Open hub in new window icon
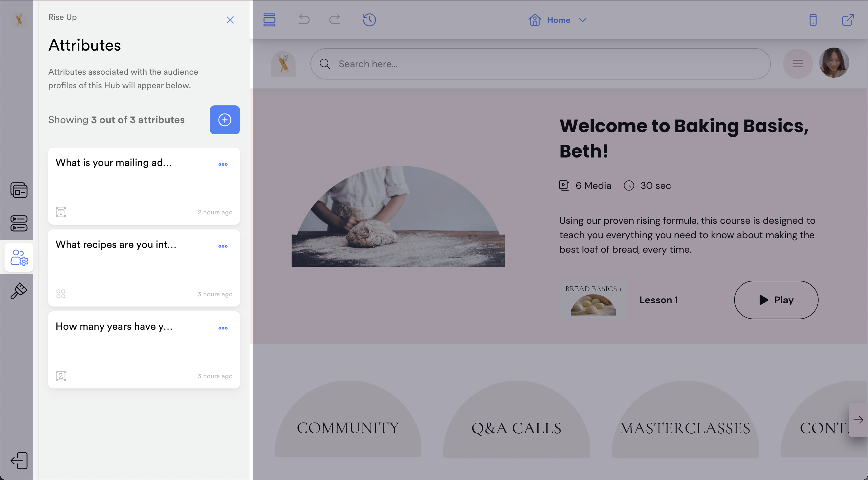The height and width of the screenshot is (480, 868). point(848,20)
